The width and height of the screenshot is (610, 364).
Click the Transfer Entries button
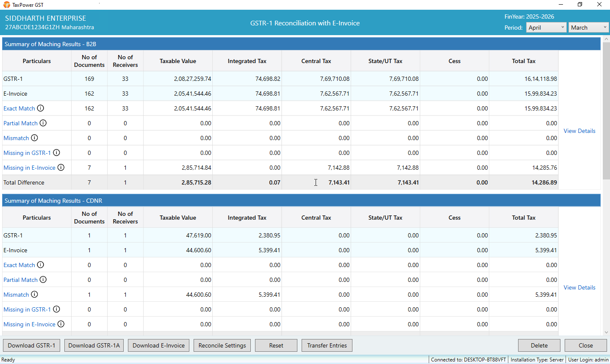pyautogui.click(x=327, y=345)
